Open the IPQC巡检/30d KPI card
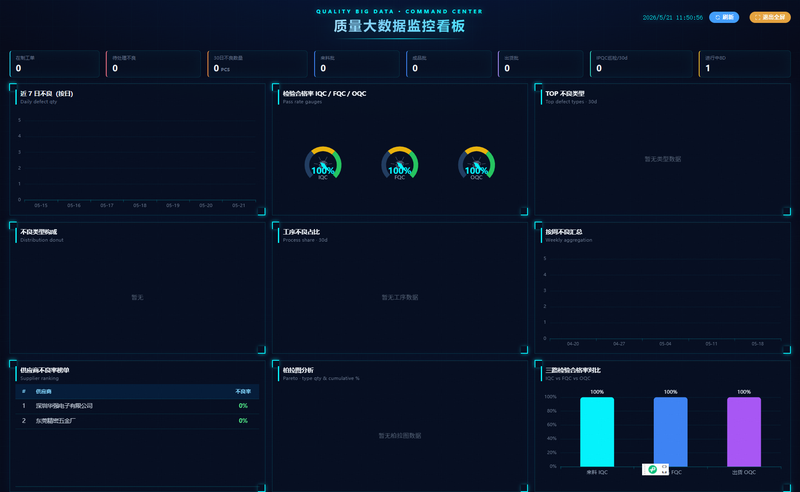Viewport: 800px width, 492px height. [641, 64]
